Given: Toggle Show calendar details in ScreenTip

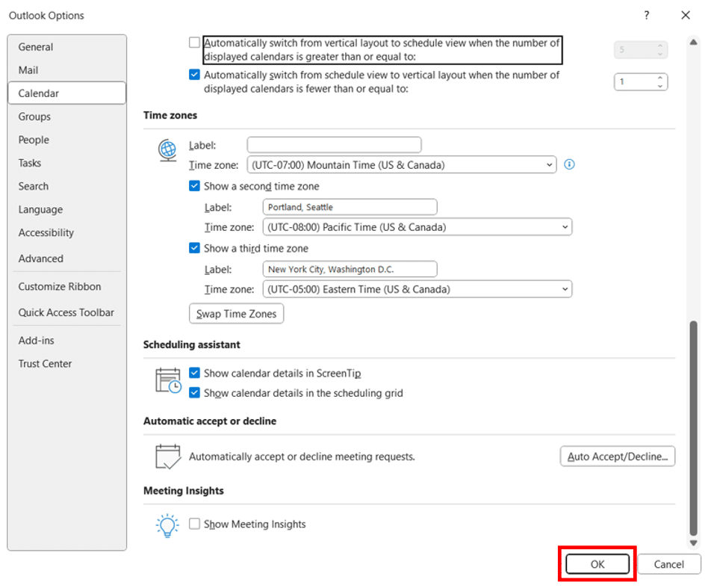Looking at the screenshot, I should [194, 373].
